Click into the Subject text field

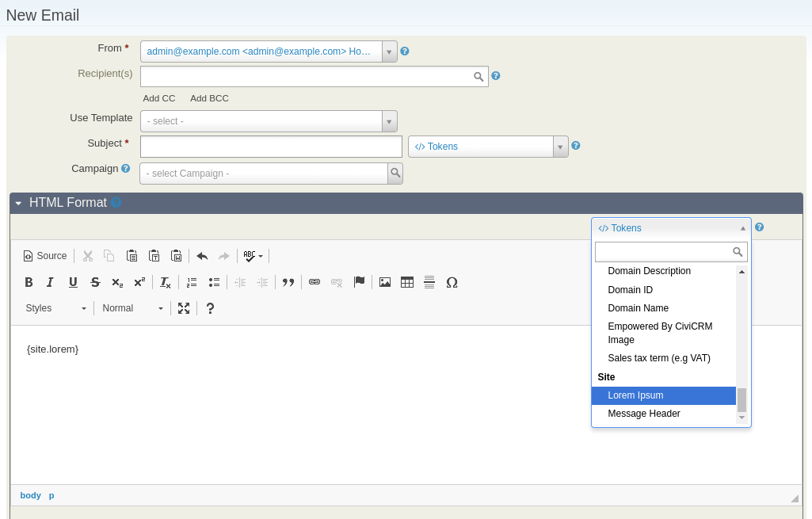(x=271, y=147)
